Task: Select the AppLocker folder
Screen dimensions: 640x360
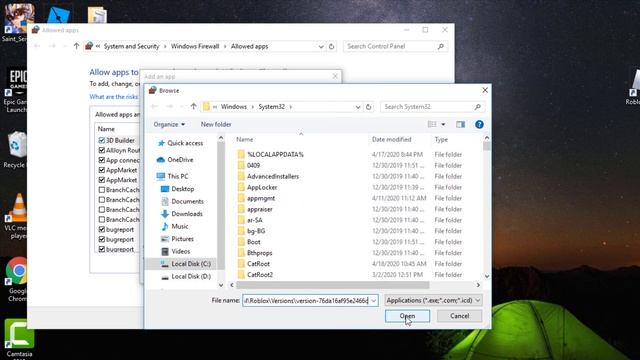Action: [257, 187]
